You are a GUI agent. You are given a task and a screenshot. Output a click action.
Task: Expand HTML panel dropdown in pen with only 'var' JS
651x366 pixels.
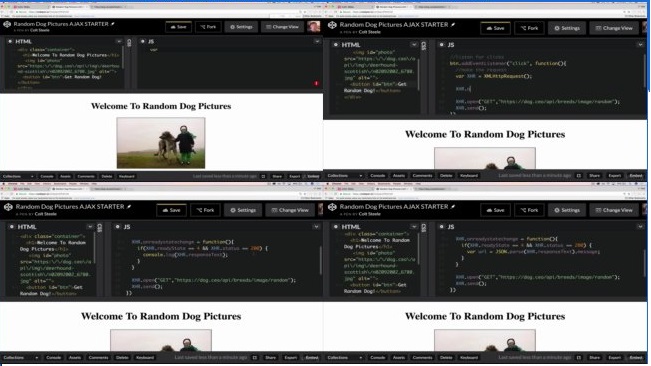(x=119, y=41)
